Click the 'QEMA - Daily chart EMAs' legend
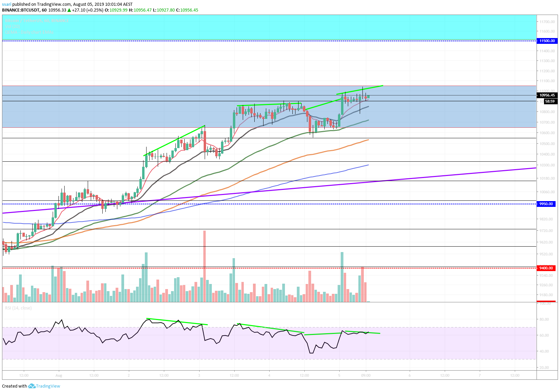560x392 pixels. pos(29,32)
